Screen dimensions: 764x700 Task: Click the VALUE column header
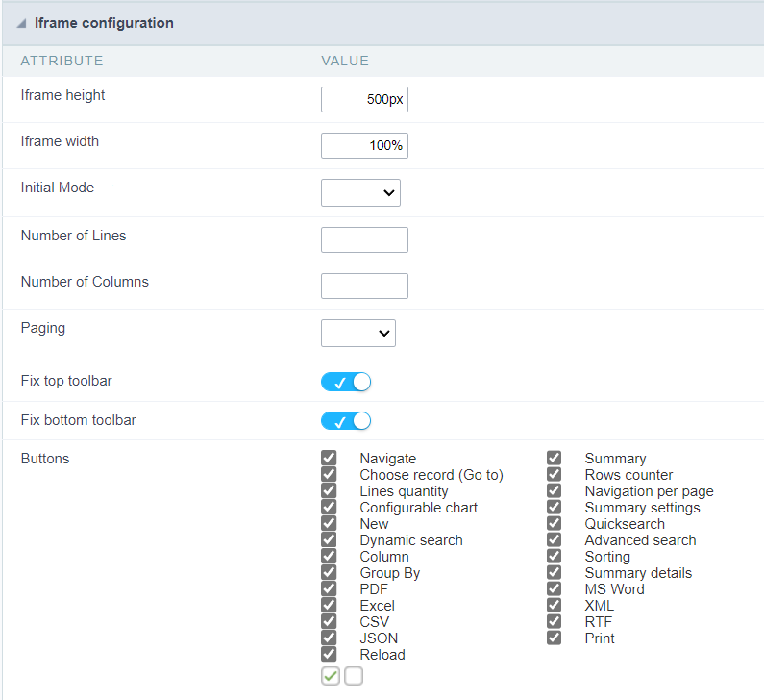345,61
